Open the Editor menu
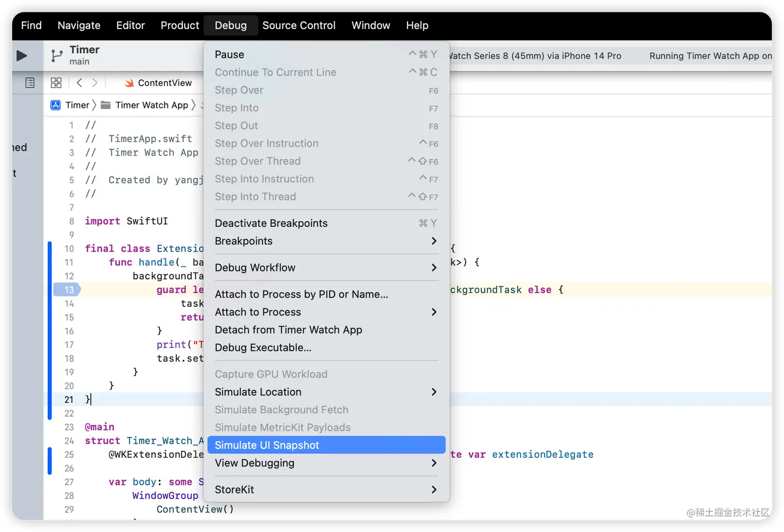784x532 pixels. [x=131, y=25]
